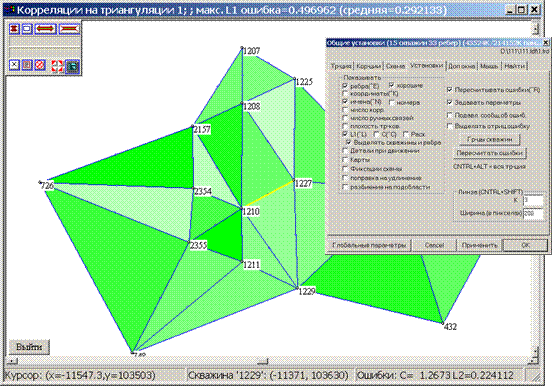Enable the поправка на удлинение checkbox
Screen dimensions: 552x386
tap(345, 178)
